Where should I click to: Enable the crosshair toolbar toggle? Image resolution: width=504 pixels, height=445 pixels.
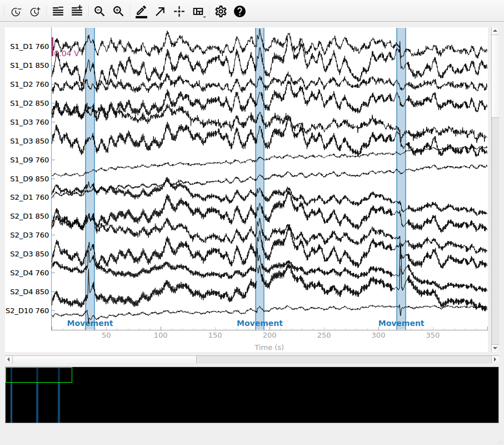(x=179, y=11)
